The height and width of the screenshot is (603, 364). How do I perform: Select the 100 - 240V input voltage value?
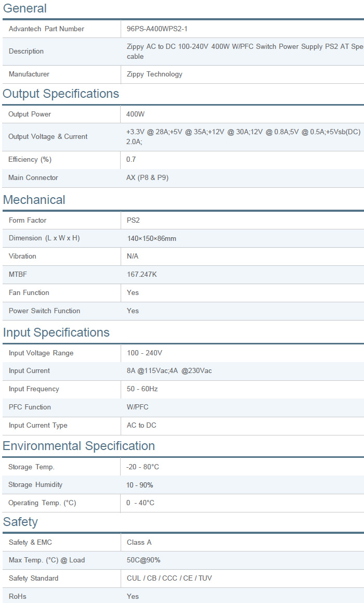(145, 353)
